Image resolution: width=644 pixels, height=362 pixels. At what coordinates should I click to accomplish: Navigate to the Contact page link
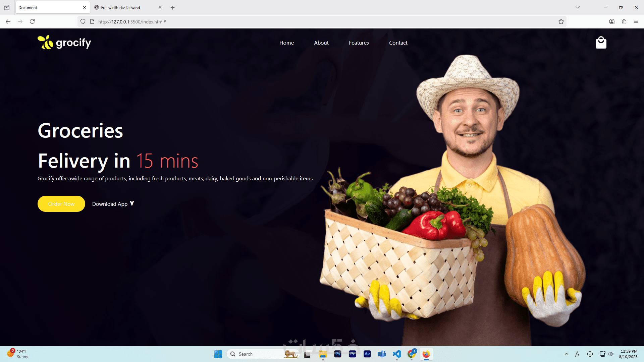click(398, 43)
